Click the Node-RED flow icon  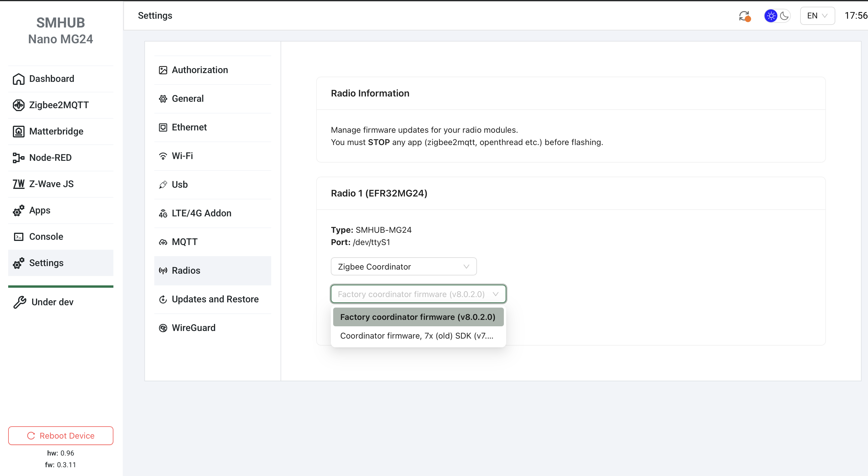tap(18, 158)
